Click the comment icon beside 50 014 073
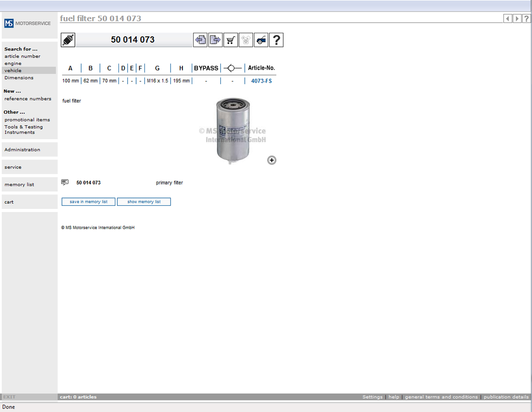Screen dimensions: 532x412 pos(65,182)
